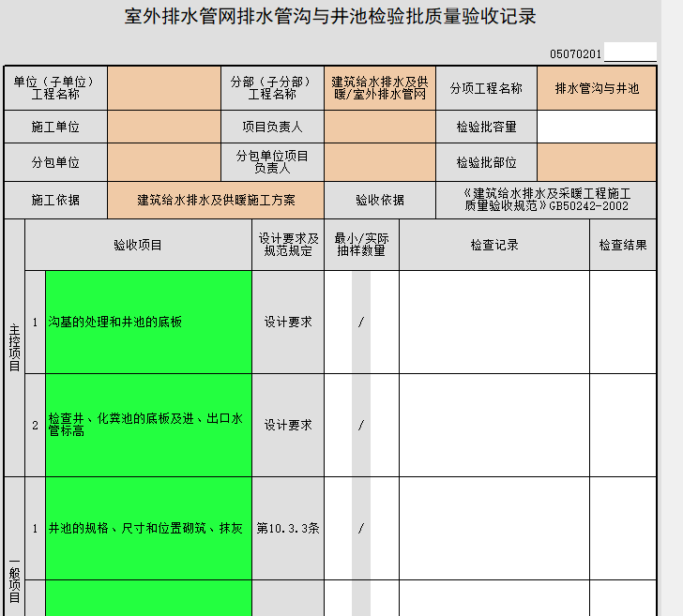Screen dimensions: 683x616
Task: Select the GB50242-2002 acceptance standard cell
Action: [546, 200]
